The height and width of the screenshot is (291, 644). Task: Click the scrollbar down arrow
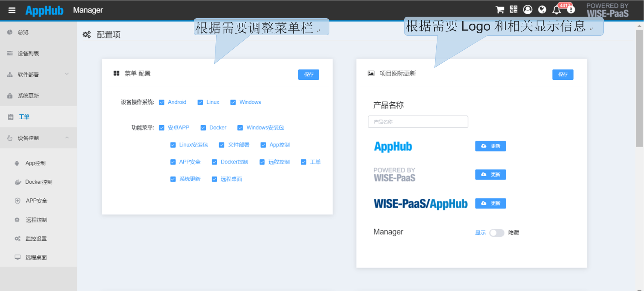pos(639,289)
